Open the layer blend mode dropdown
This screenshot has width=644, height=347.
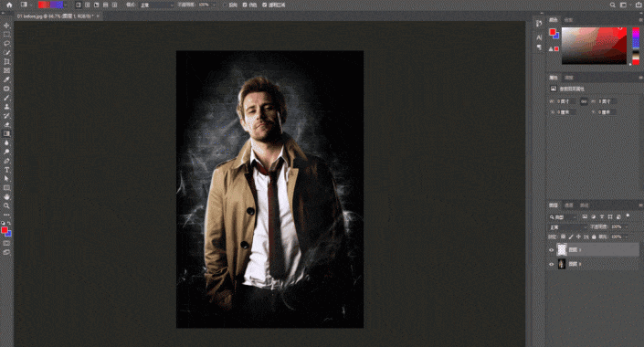click(567, 227)
